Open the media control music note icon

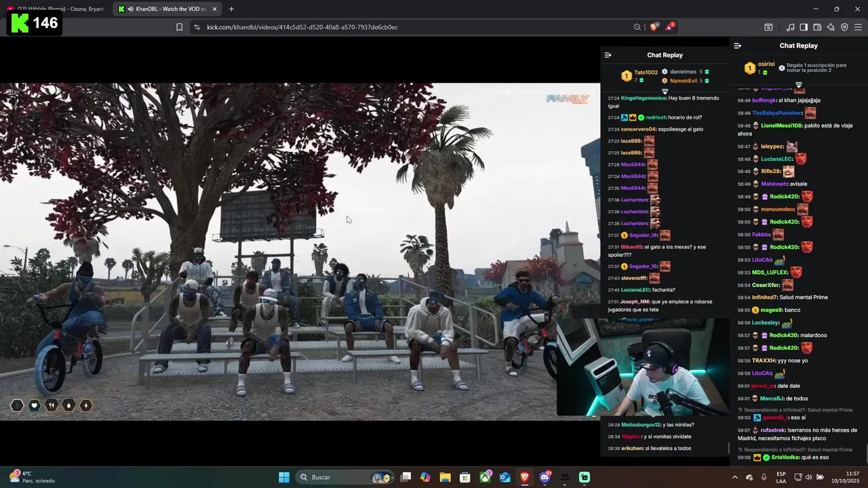pos(790,27)
